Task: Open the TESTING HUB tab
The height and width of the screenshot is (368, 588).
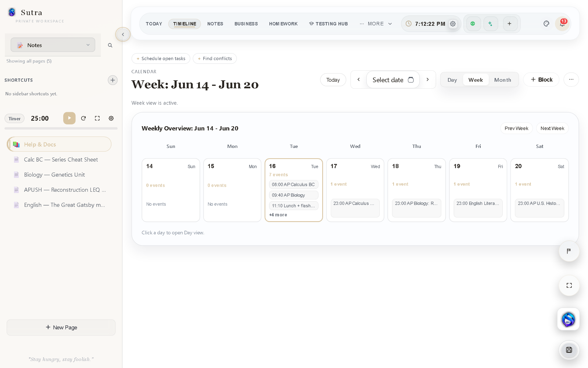Action: pos(328,24)
